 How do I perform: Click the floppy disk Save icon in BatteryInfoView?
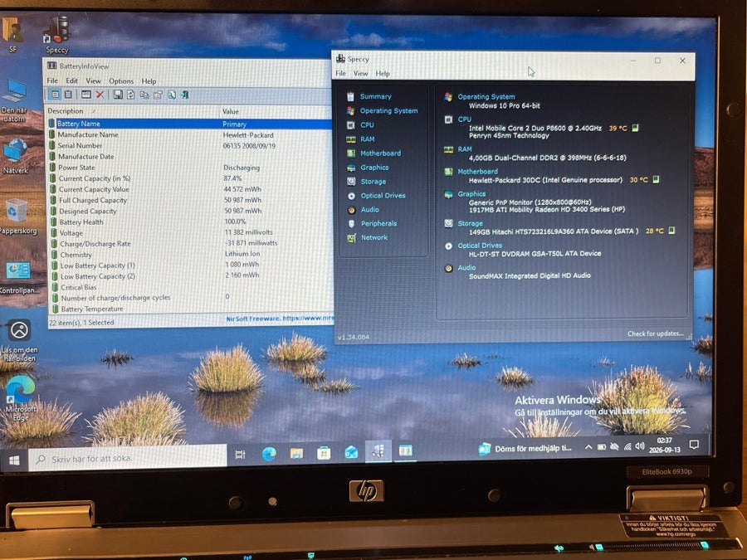118,95
